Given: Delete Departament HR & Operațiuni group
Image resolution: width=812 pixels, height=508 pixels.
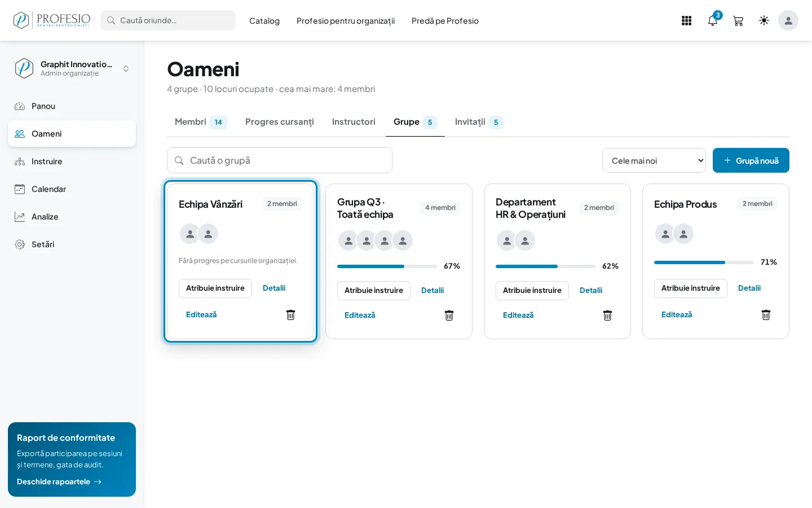Looking at the screenshot, I should point(607,316).
